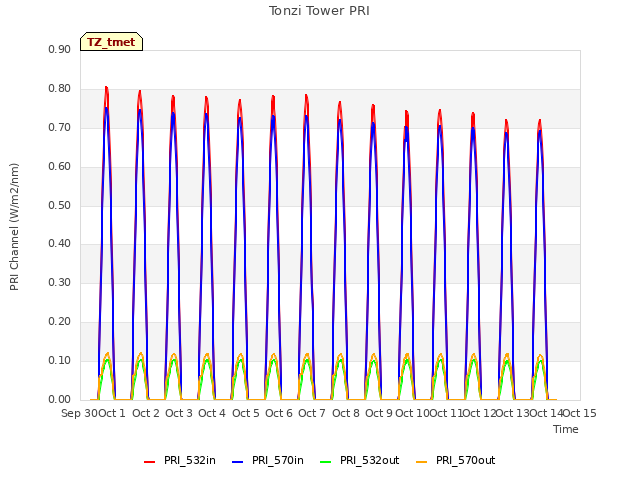This screenshot has width=640, height=480.
Task: Click the orange PRI_570out peak on Oct 4
Action: click(x=207, y=354)
